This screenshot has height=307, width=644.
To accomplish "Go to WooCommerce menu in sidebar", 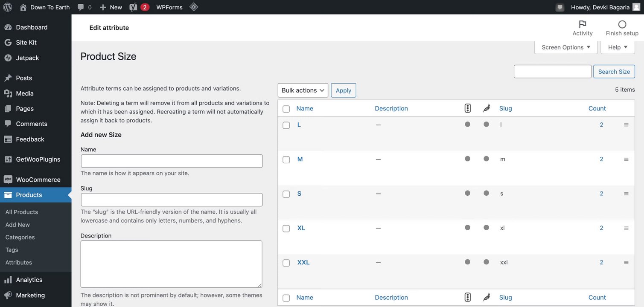I will click(x=38, y=180).
